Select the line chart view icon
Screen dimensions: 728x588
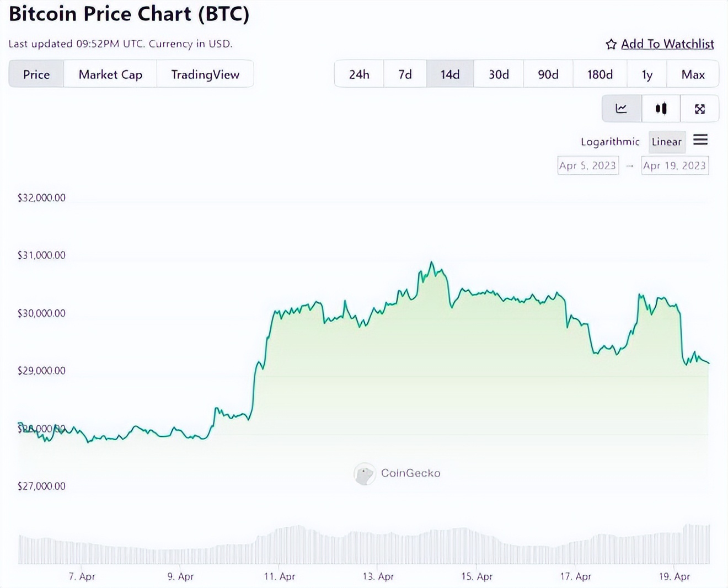(x=622, y=109)
